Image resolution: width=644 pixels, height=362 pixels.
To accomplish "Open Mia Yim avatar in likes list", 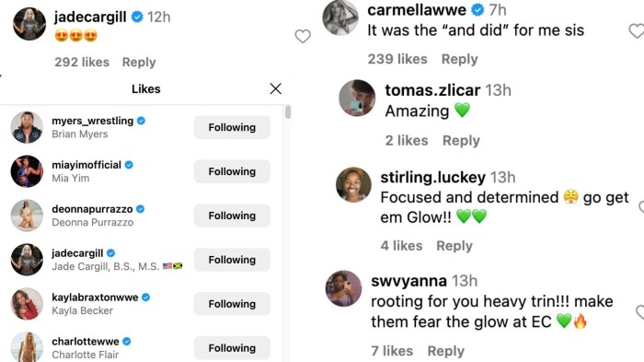I will click(27, 171).
